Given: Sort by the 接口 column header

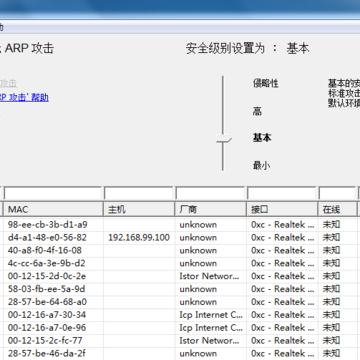Looking at the screenshot, I should (x=282, y=209).
